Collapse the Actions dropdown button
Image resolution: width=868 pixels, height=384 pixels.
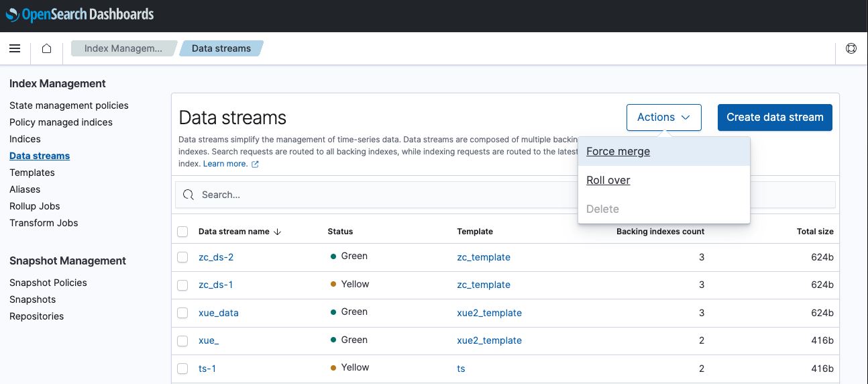[x=663, y=117]
